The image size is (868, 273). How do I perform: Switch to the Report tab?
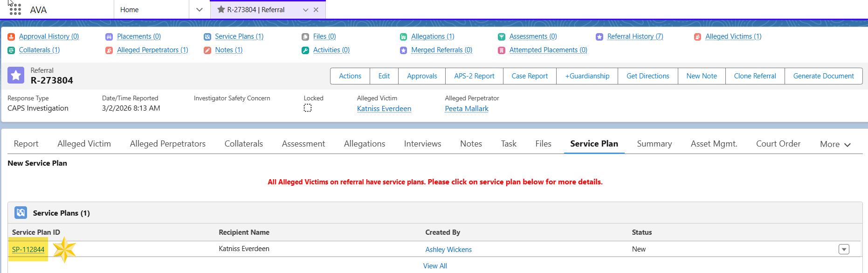click(x=26, y=144)
